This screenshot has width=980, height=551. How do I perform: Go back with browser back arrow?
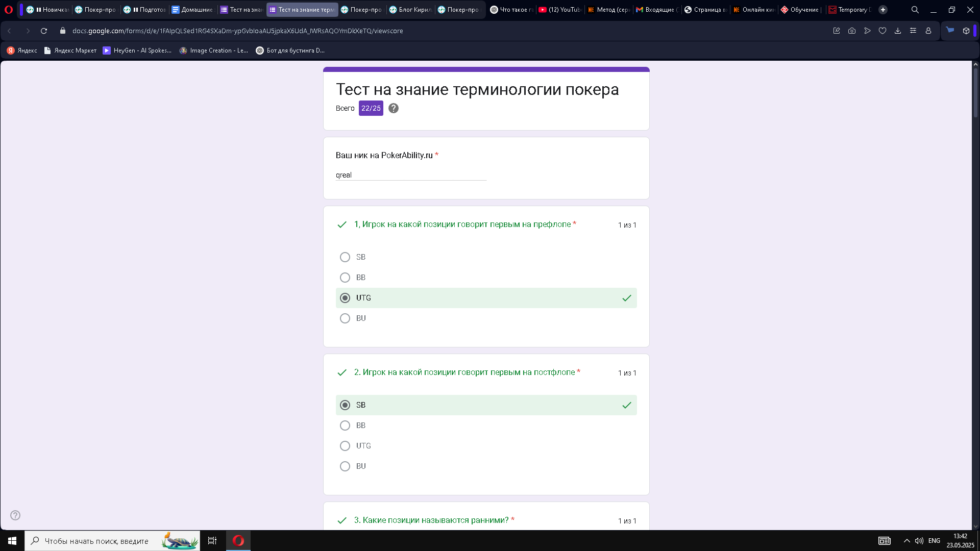point(9,31)
